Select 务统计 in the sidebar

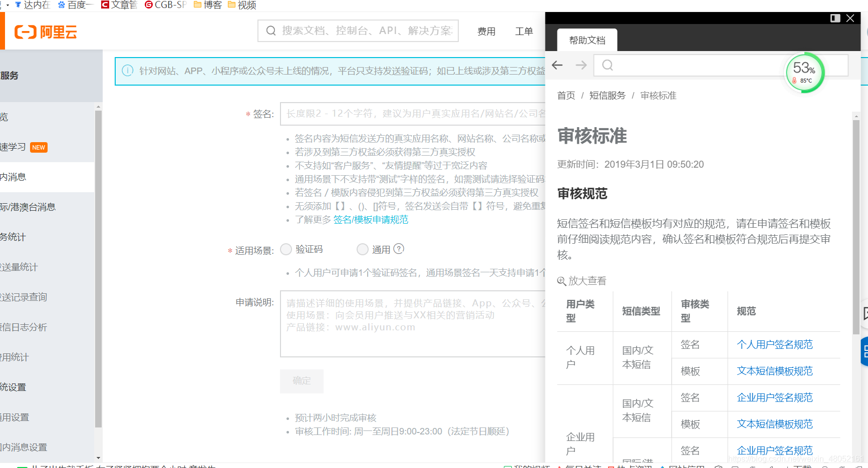pyautogui.click(x=47, y=237)
